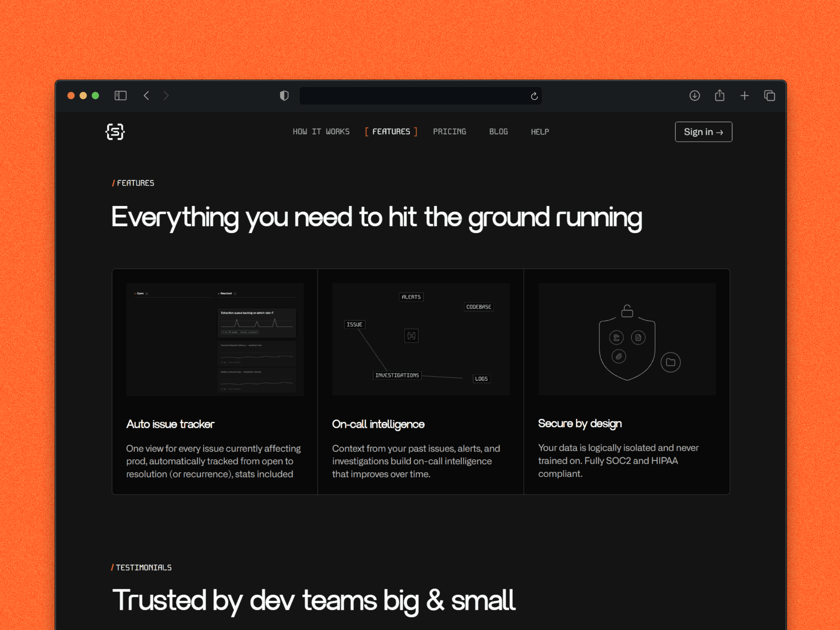Click the / FEATURES section label
The height and width of the screenshot is (630, 840).
[133, 183]
